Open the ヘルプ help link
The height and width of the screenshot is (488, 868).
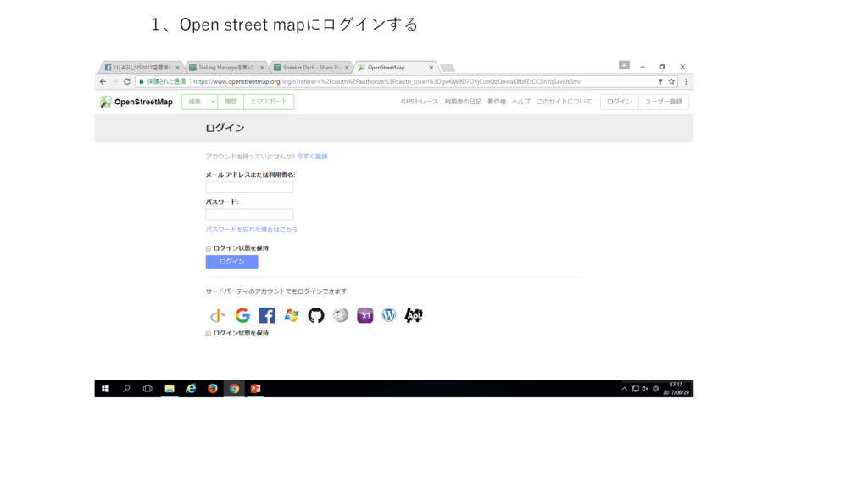tap(521, 102)
